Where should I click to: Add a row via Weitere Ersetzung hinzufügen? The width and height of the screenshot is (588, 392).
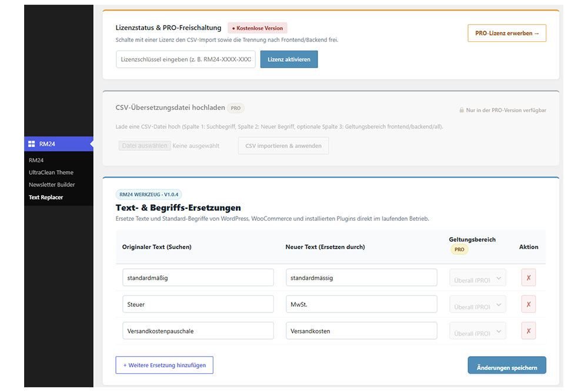(164, 365)
